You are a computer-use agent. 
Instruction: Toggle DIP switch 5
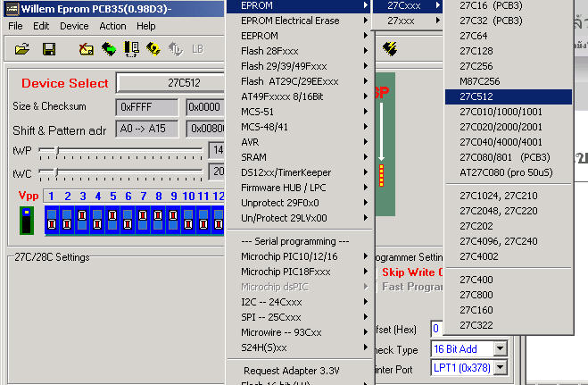pyautogui.click(x=112, y=220)
